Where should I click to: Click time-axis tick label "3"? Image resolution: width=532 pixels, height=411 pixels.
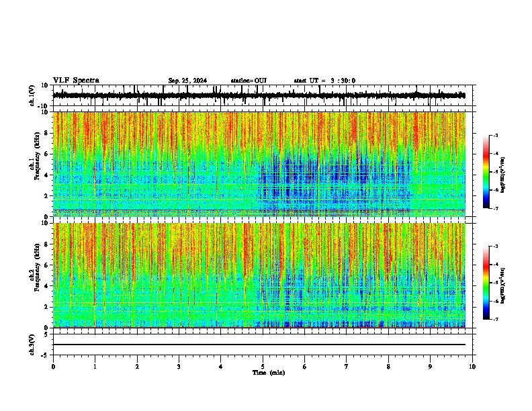[x=179, y=367]
